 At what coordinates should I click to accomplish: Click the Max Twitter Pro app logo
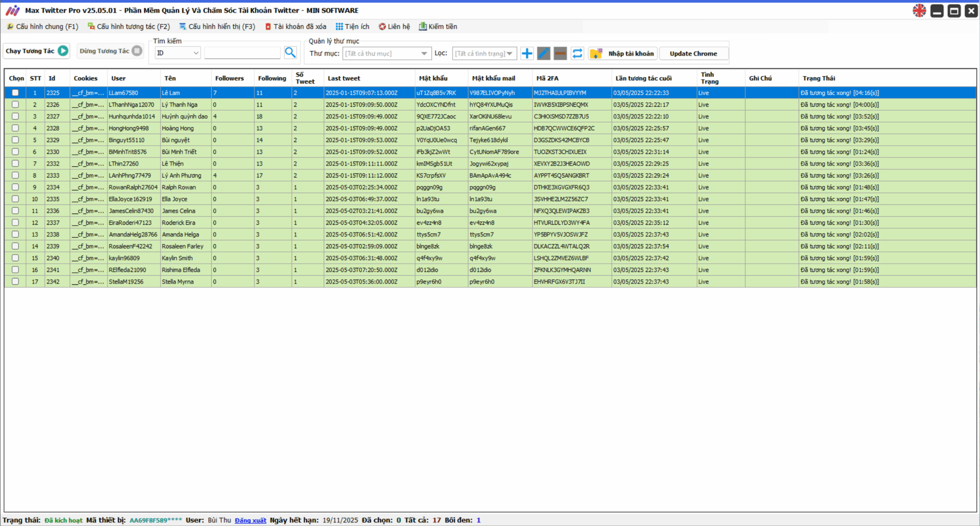(x=13, y=11)
